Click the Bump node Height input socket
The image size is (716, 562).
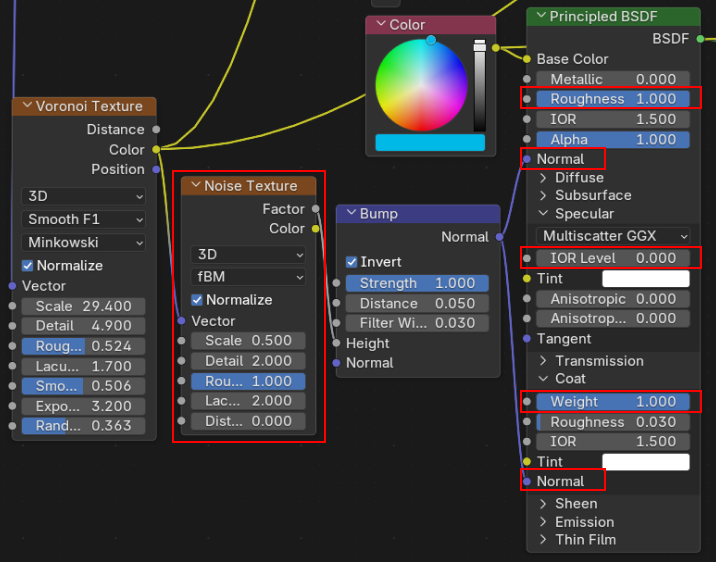[x=336, y=343]
